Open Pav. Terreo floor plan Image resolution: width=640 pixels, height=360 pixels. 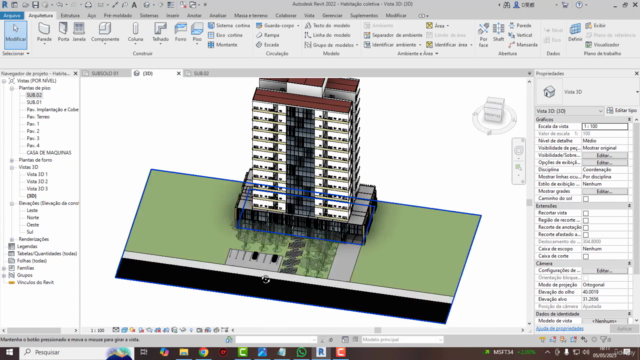[38, 117]
